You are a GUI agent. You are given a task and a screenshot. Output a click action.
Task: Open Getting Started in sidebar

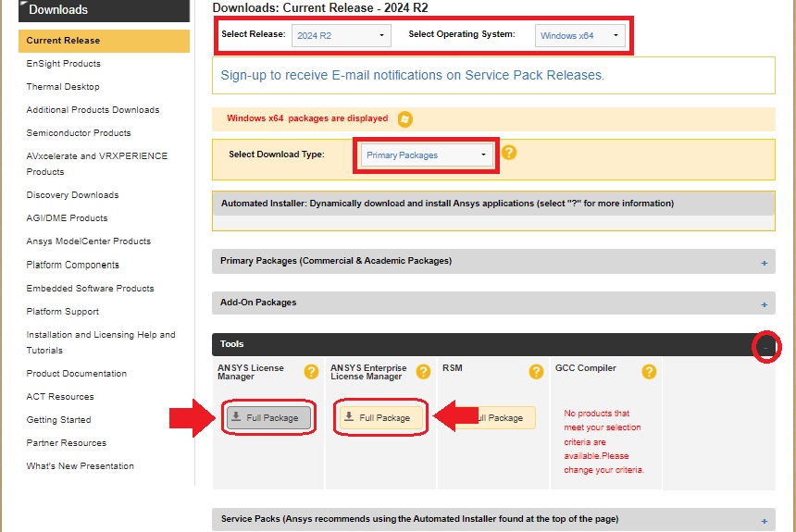pyautogui.click(x=59, y=420)
